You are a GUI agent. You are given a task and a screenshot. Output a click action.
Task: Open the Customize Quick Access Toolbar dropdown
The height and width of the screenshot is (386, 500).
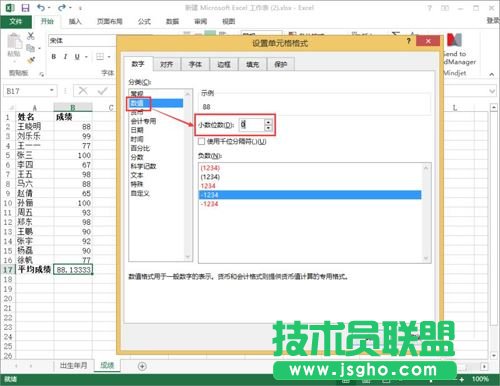(80, 8)
